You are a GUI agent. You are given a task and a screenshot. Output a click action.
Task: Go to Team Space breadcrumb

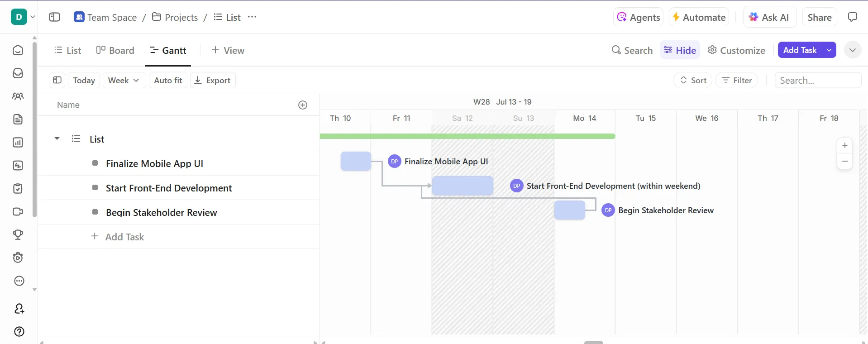(x=105, y=17)
